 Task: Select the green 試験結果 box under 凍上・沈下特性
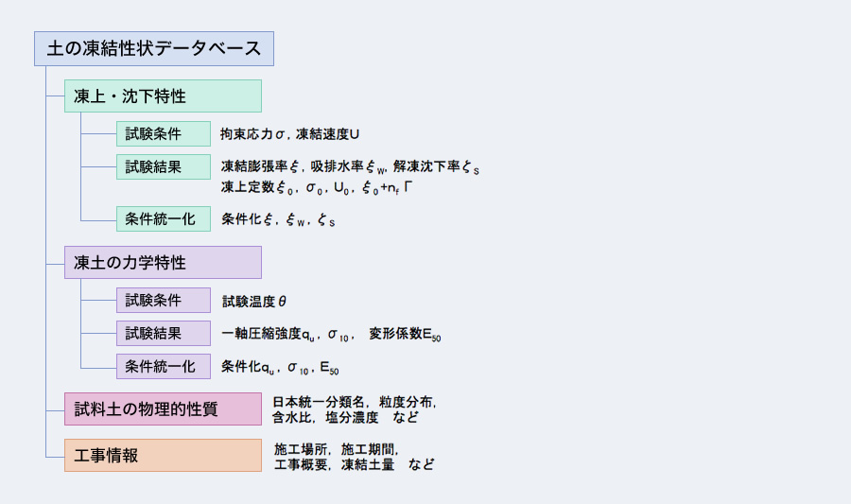coord(163,166)
